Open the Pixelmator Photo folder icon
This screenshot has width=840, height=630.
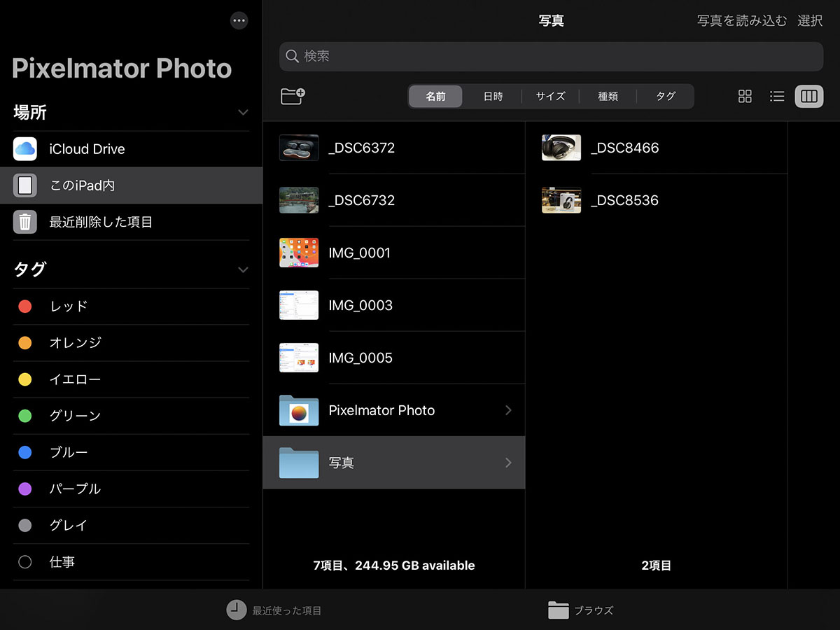[x=299, y=410]
